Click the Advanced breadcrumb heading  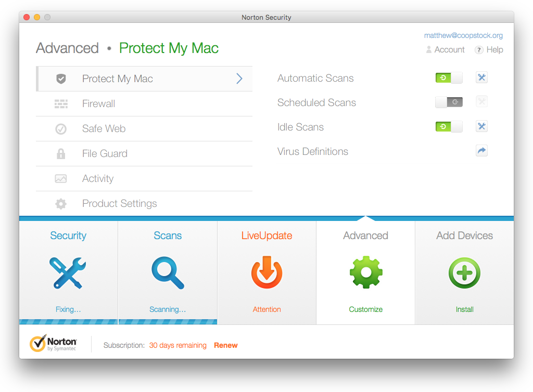[x=67, y=48]
